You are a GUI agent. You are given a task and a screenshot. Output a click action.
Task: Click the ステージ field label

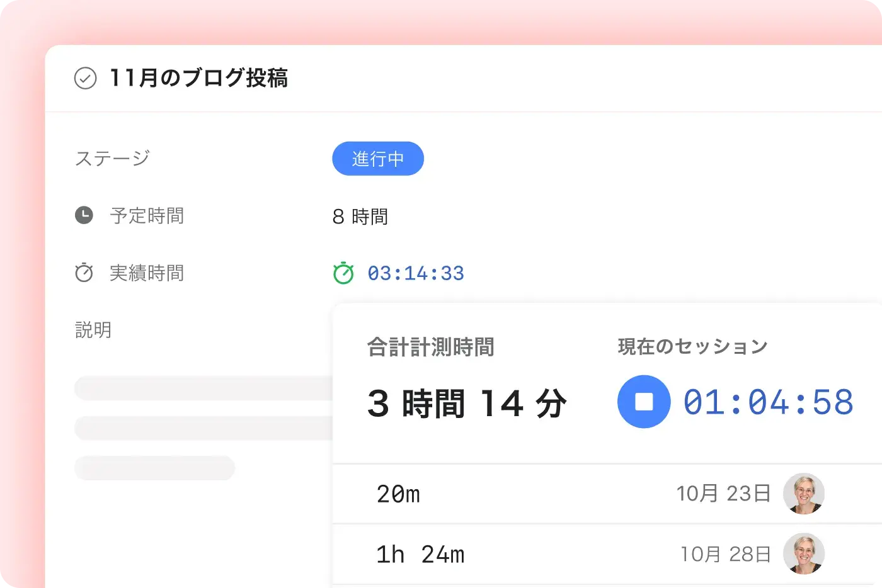click(113, 158)
